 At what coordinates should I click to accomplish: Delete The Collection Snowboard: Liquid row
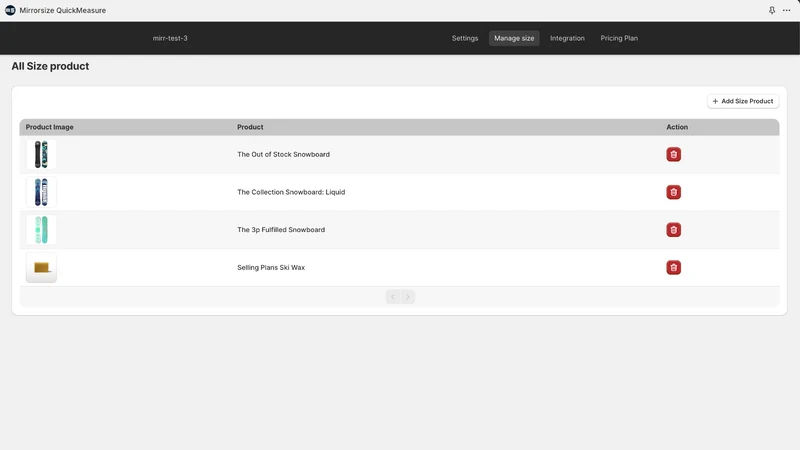[x=673, y=192]
